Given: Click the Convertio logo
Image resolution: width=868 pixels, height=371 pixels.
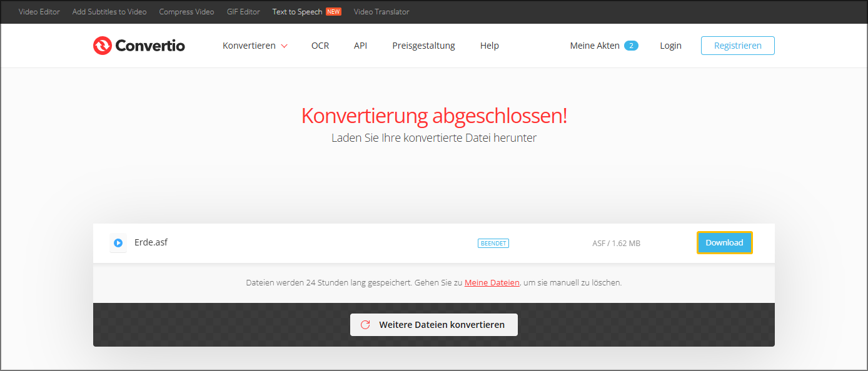Looking at the screenshot, I should [x=138, y=45].
